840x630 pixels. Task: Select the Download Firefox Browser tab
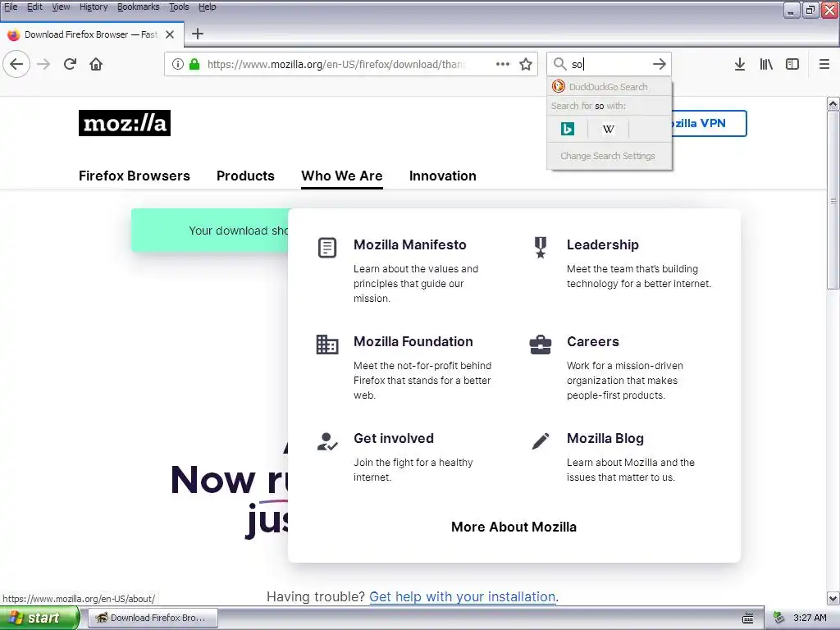pyautogui.click(x=92, y=34)
